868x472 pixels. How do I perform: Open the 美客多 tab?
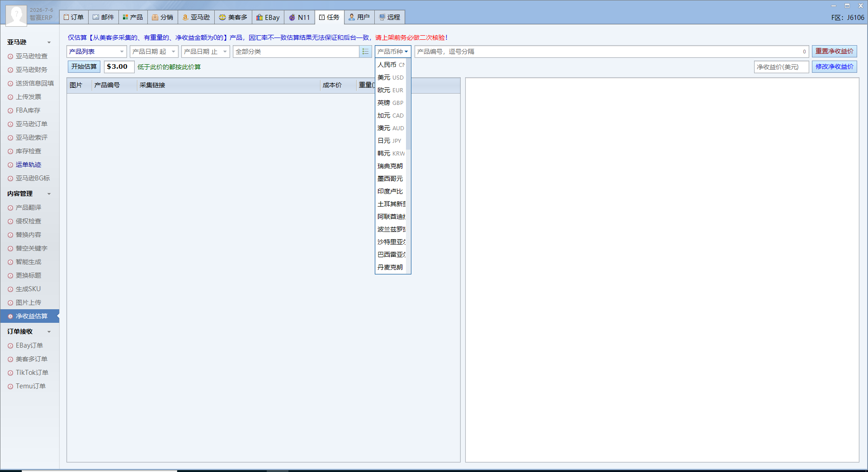233,17
